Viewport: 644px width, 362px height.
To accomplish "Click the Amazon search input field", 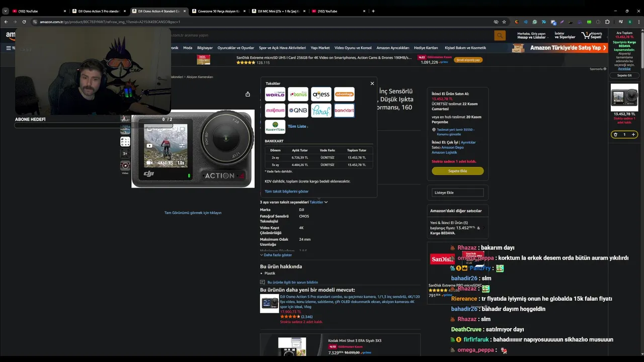I will click(332, 35).
